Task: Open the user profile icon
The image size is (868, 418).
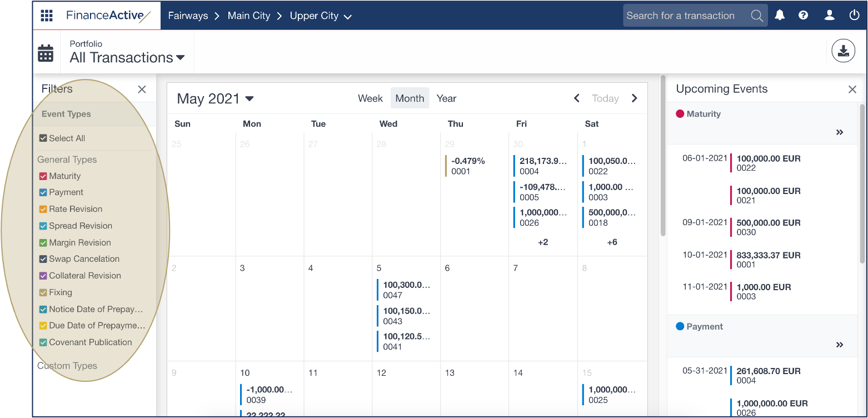Action: tap(829, 16)
